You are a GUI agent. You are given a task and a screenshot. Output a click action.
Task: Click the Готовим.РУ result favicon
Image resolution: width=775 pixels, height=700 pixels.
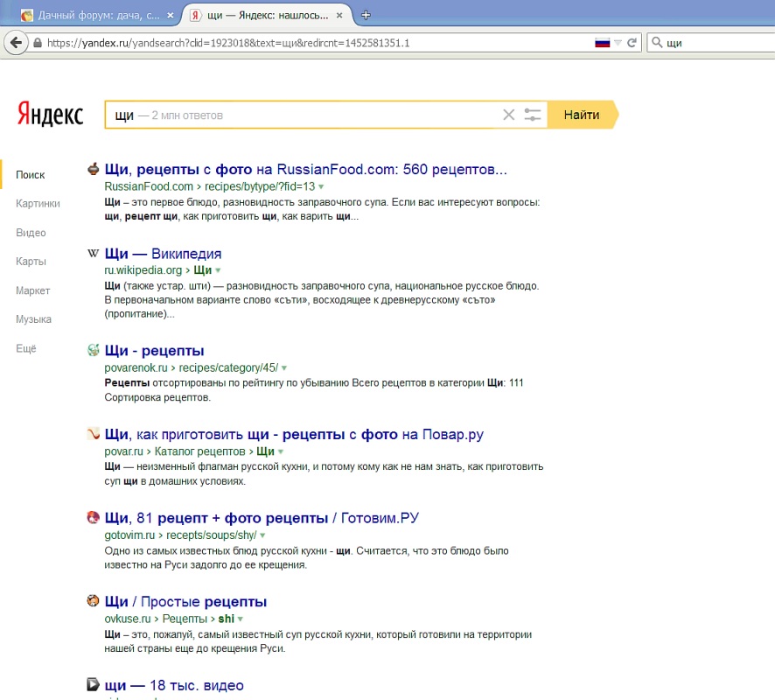93,518
